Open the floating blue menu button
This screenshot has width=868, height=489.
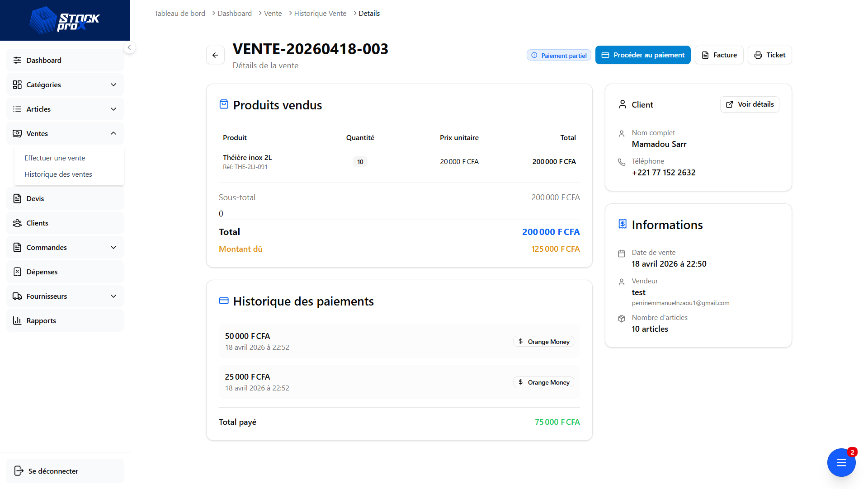[x=841, y=462]
